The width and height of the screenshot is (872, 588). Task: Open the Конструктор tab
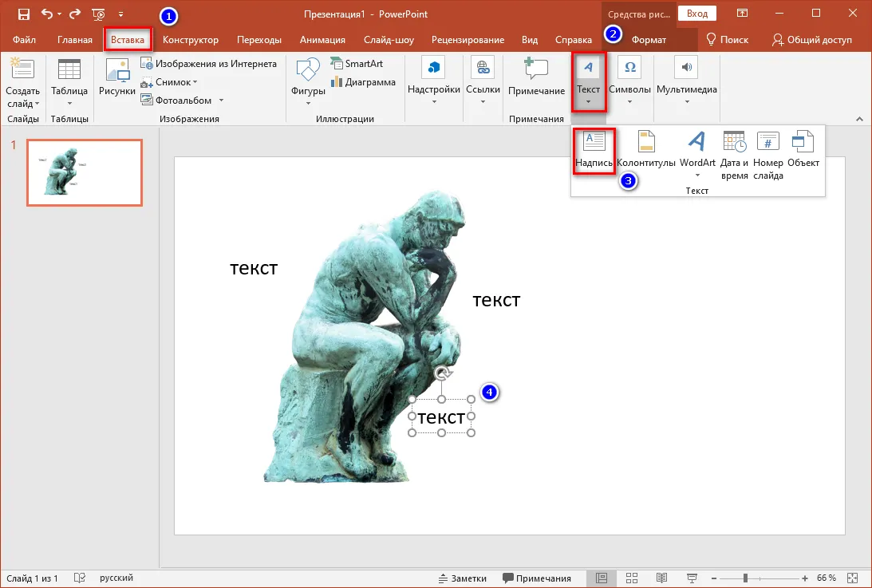coord(190,40)
